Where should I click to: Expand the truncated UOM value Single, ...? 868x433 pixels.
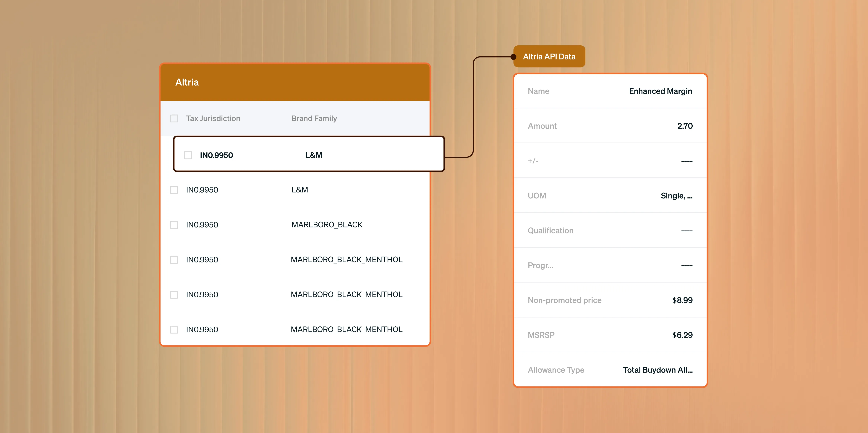click(676, 196)
